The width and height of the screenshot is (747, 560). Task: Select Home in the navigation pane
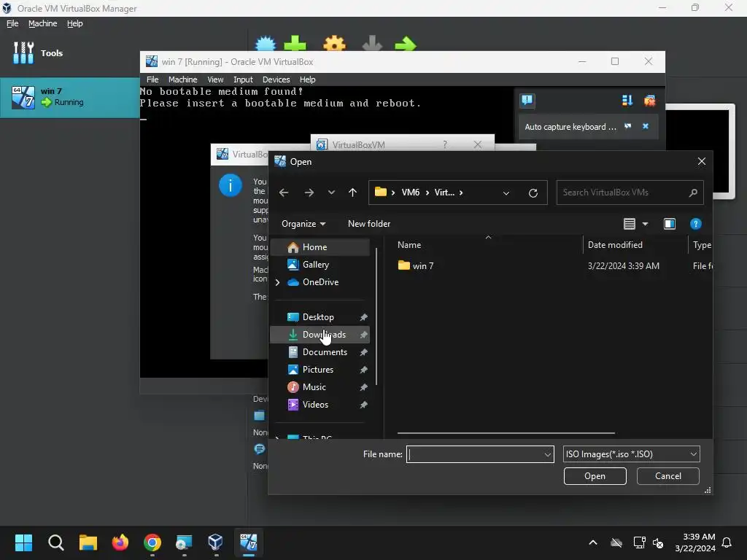320,247
